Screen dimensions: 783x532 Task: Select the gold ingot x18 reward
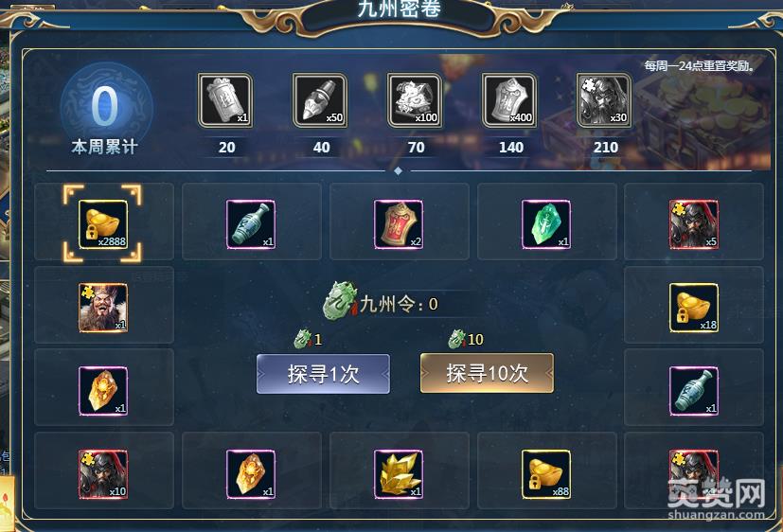pyautogui.click(x=694, y=308)
